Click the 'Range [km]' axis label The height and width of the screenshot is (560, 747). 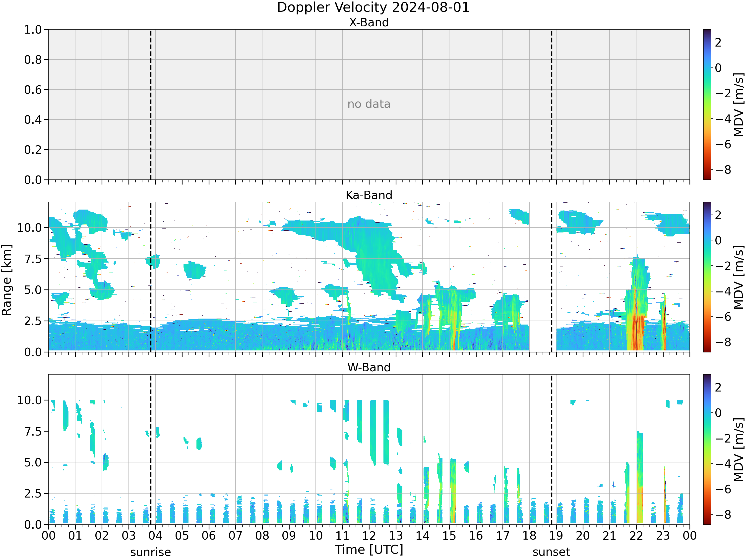pyautogui.click(x=7, y=280)
